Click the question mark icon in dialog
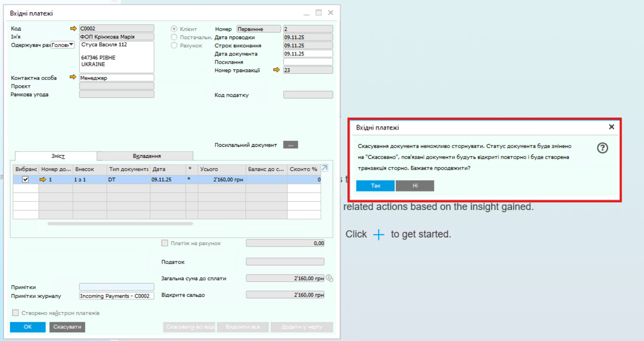Screen dimensions: 644x341 tap(602, 148)
